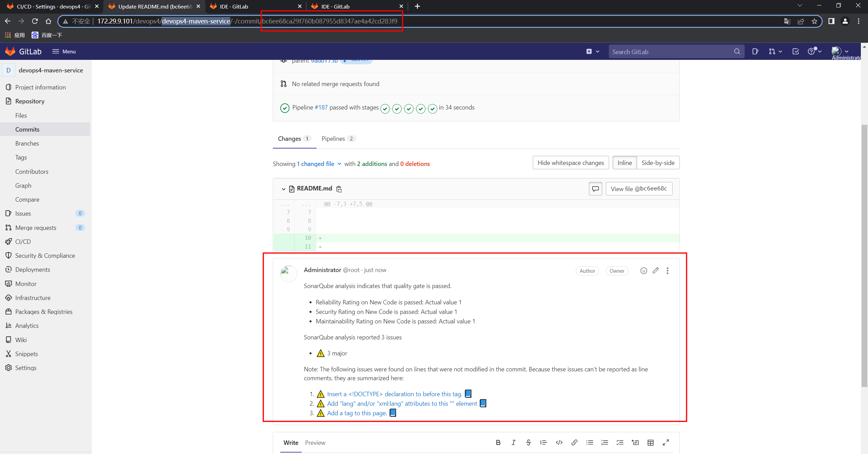The image size is (868, 454).
Task: Open the lang attributes issue link
Action: coord(402,403)
